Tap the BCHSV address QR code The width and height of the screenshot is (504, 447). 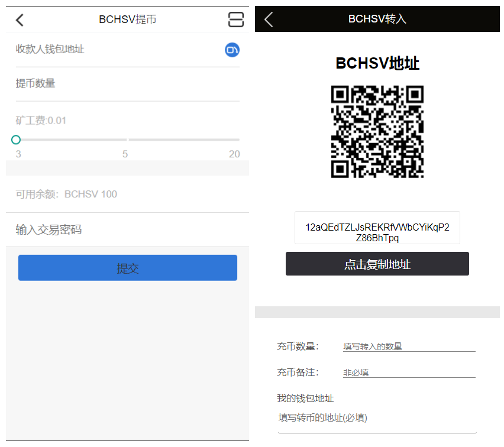coord(377,131)
